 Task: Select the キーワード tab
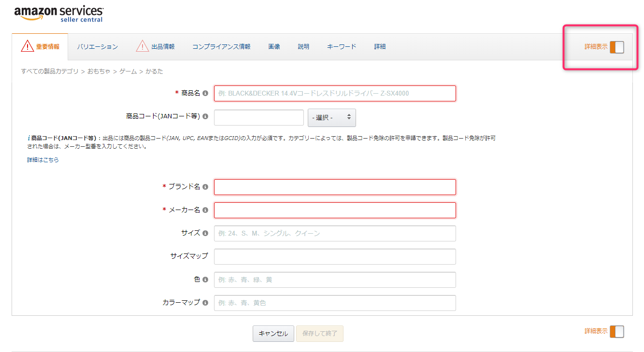point(342,47)
